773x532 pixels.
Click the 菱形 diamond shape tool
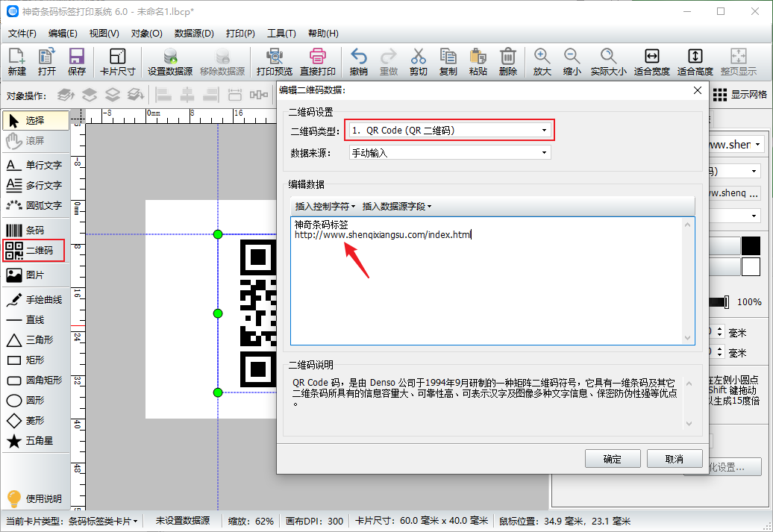pos(34,421)
